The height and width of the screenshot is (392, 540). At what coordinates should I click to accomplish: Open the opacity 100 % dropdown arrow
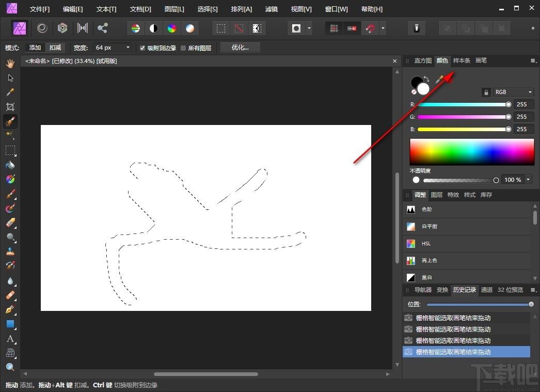tap(528, 179)
